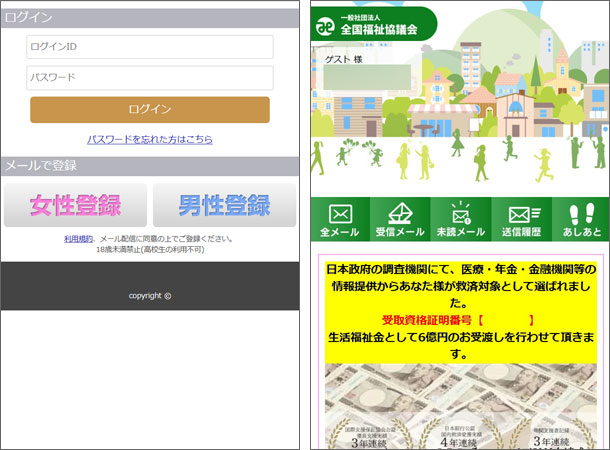Open the 利用規約 terms link

78,239
